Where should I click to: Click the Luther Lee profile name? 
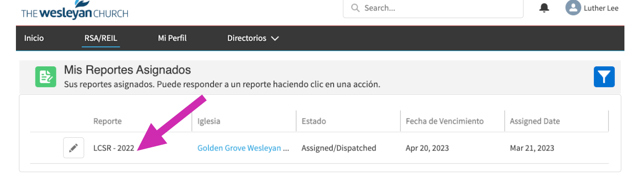(601, 8)
